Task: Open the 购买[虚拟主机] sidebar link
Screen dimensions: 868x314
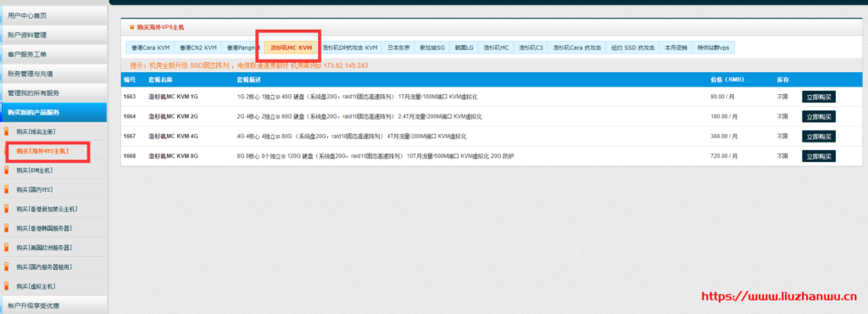Action: (x=36, y=286)
